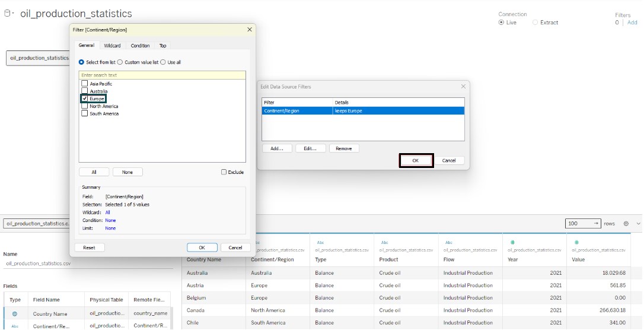Click the Filters Add link

(633, 23)
